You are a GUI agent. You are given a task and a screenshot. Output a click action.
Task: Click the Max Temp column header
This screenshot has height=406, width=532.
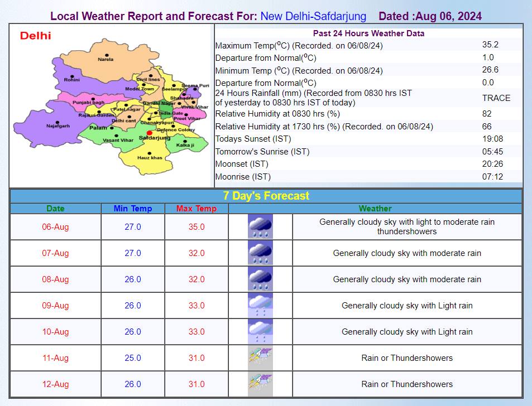(196, 209)
